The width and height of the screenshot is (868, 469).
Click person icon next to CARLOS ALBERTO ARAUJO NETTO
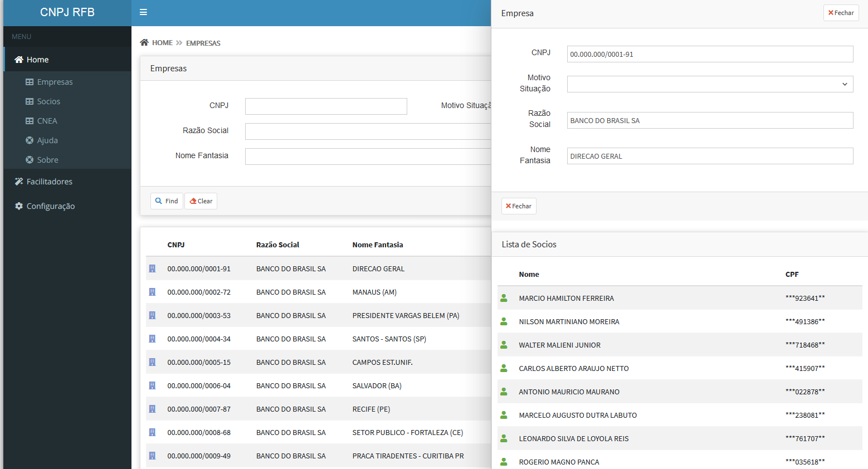point(504,368)
